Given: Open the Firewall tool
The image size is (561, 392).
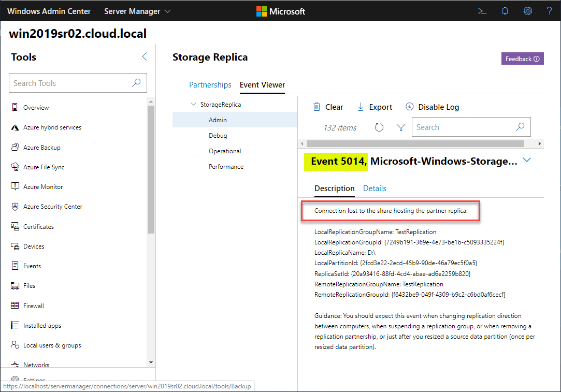Looking at the screenshot, I should pyautogui.click(x=33, y=306).
